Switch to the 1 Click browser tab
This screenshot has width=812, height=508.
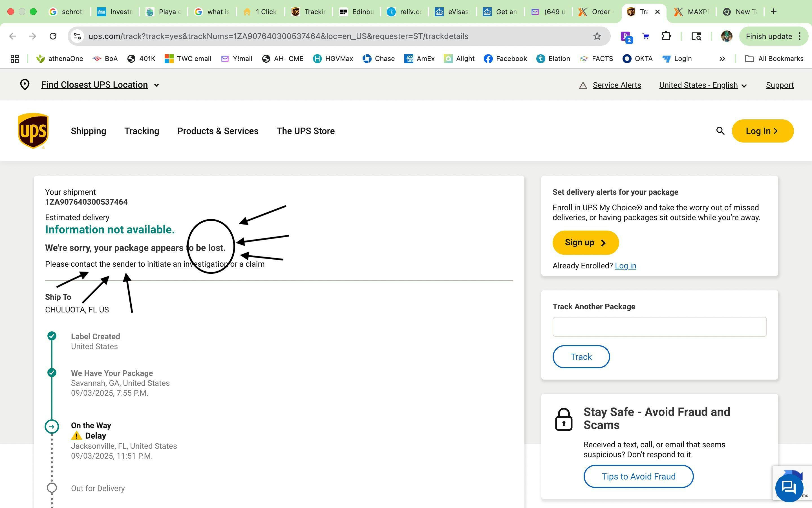[261, 12]
